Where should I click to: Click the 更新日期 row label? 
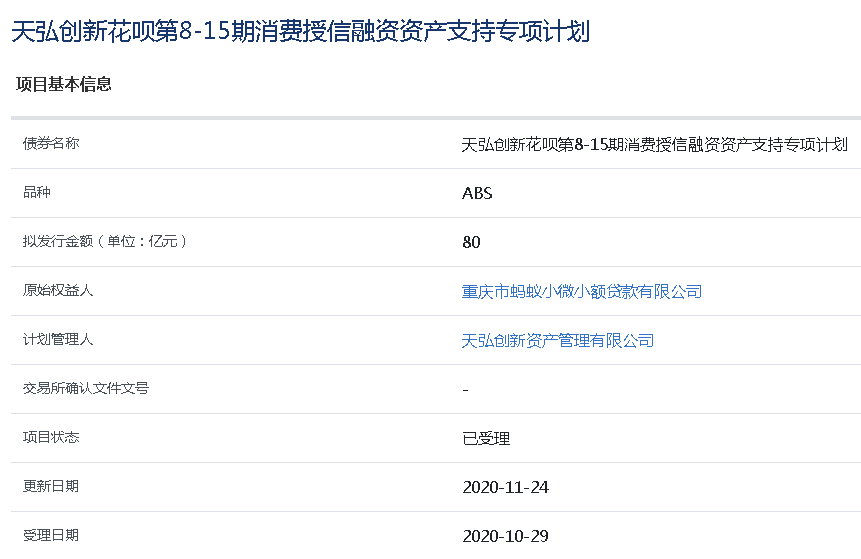(x=51, y=486)
